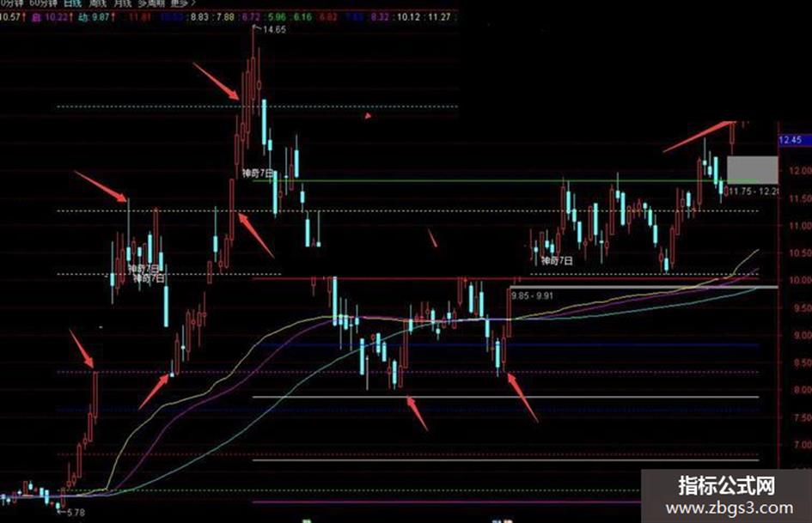812x523 pixels.
Task: Expand the 更多 period options
Action: [183, 3]
